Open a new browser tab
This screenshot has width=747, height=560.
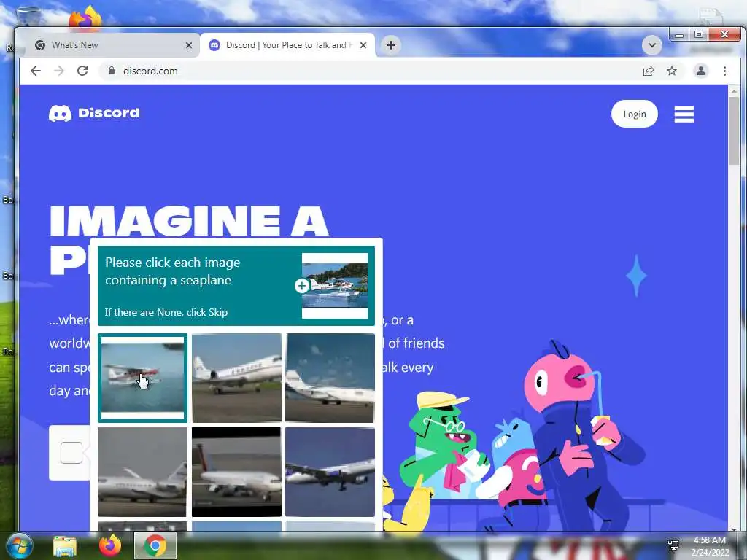(391, 45)
